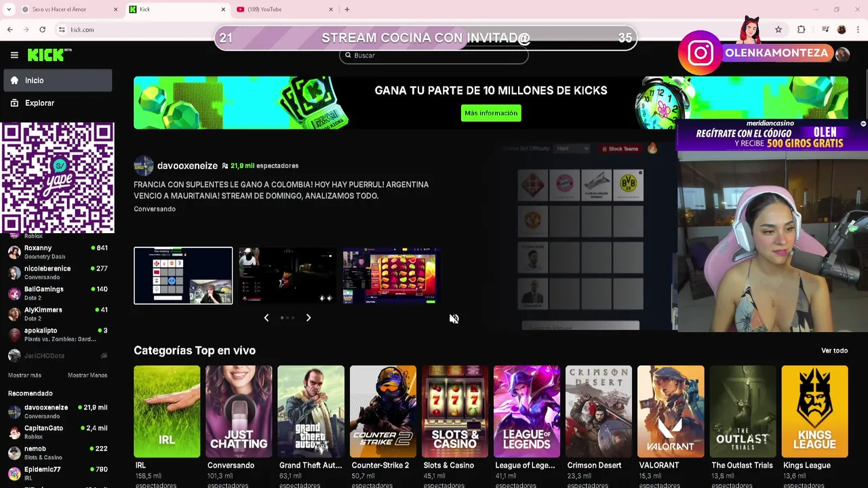This screenshot has width=868, height=488.
Task: Select the dark second stream thumbnail
Action: tap(287, 276)
